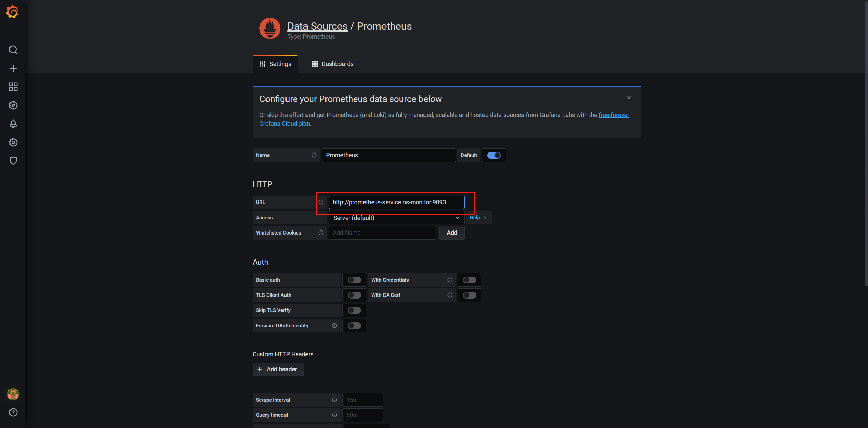Viewport: 868px width, 428px height.
Task: Click the info icon beside Whitelisted Cookies
Action: (321, 233)
